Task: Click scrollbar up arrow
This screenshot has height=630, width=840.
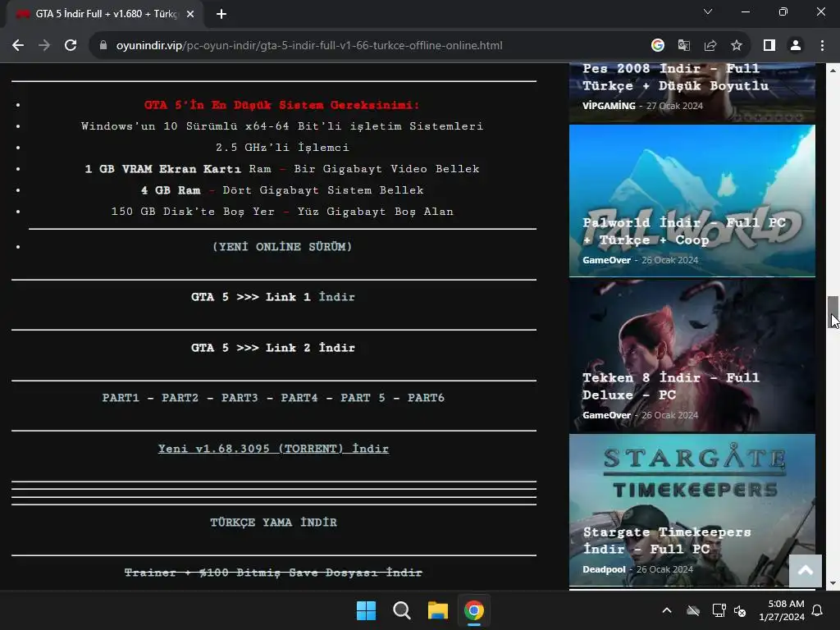Action: tap(833, 71)
